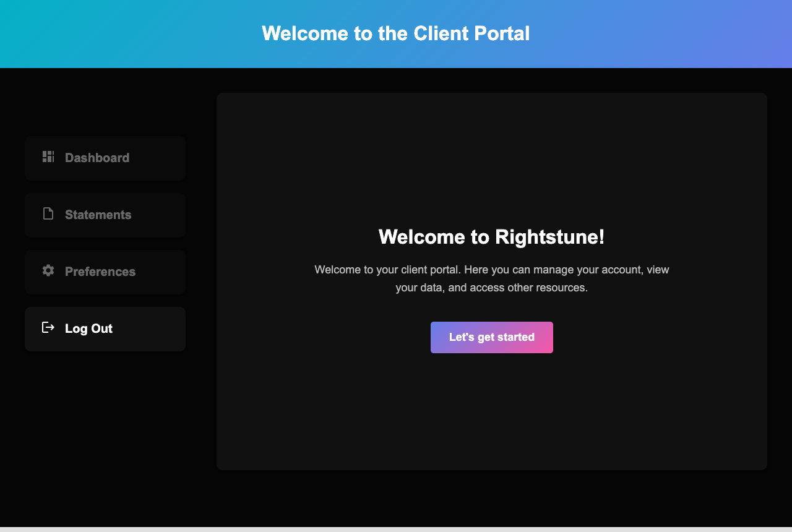
Task: Click the Dashboard grid icon
Action: pos(48,157)
